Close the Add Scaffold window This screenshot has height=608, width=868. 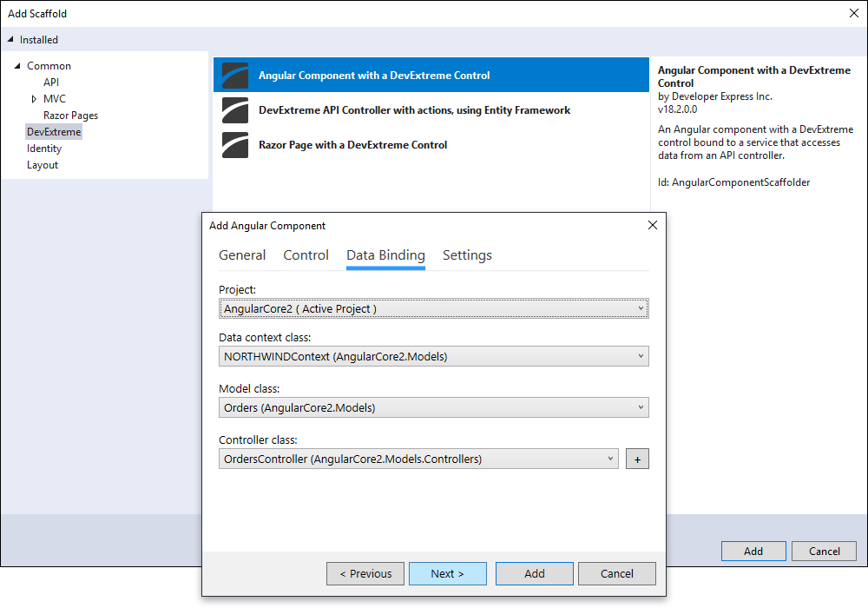[853, 14]
